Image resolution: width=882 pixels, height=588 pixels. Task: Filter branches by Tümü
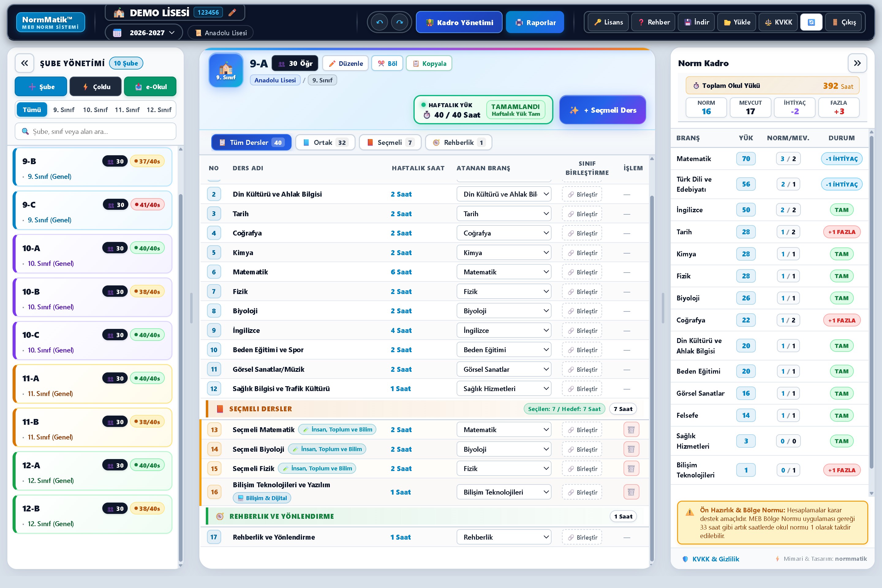click(32, 110)
